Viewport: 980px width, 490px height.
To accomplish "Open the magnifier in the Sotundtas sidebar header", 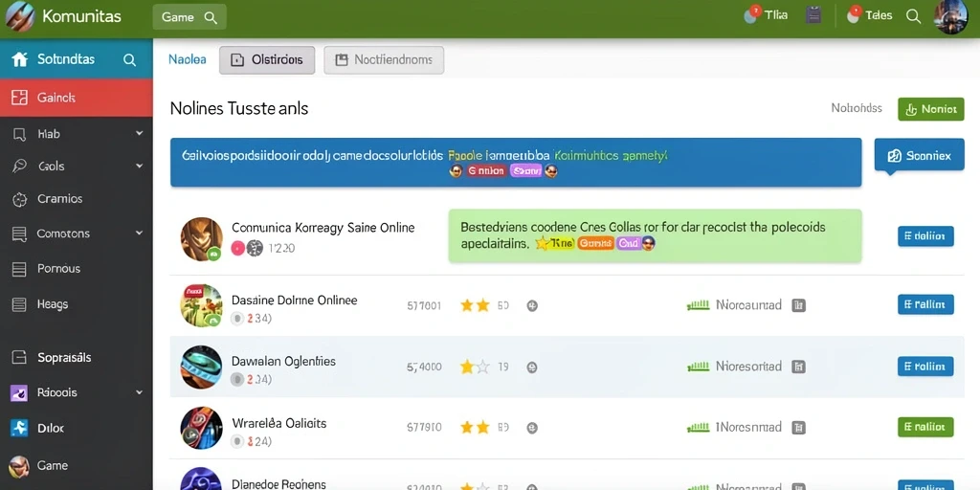I will click(x=129, y=60).
